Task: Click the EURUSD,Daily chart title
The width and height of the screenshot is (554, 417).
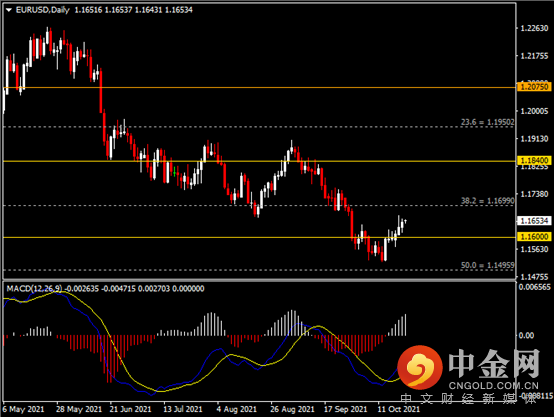Action: click(x=42, y=10)
